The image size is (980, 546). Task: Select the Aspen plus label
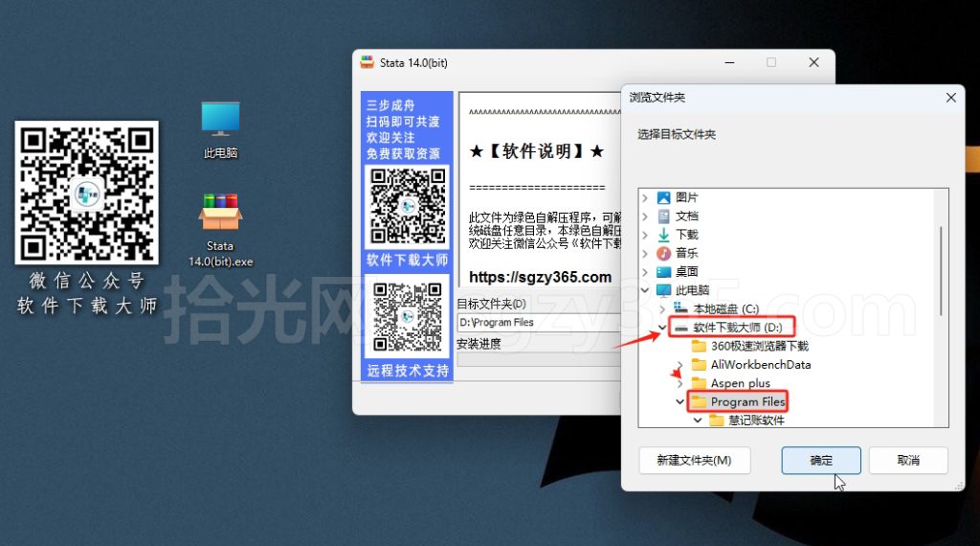click(x=740, y=383)
